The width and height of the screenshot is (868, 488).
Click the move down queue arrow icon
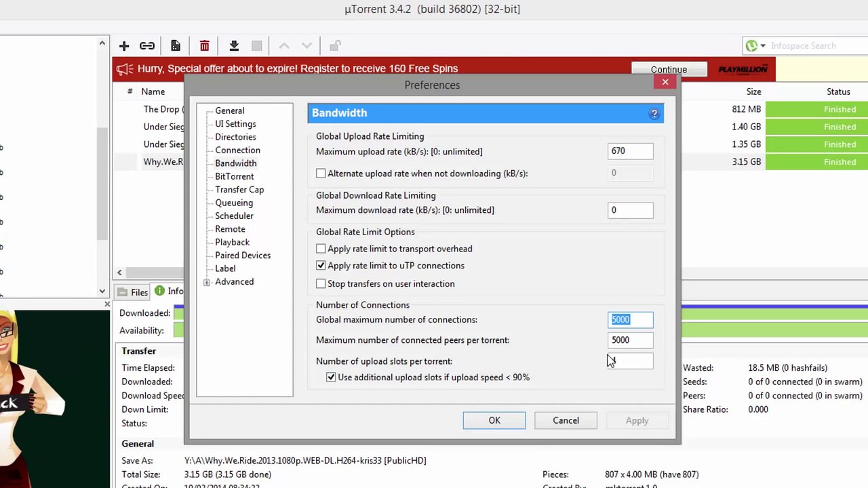(307, 46)
